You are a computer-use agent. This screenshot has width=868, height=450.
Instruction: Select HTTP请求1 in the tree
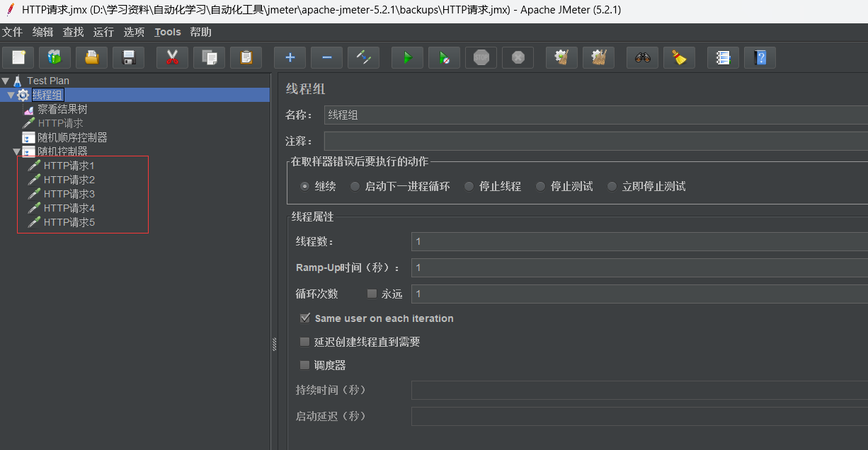point(69,166)
